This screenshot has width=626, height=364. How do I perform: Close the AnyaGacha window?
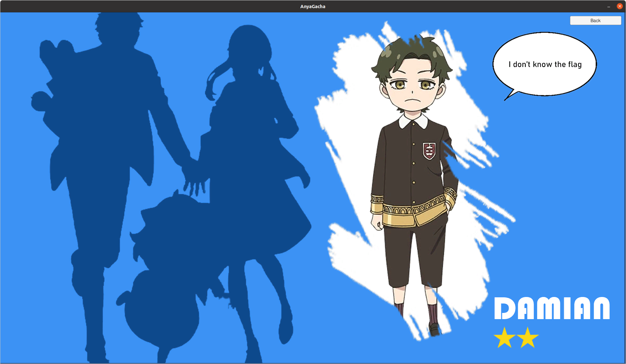(x=619, y=6)
